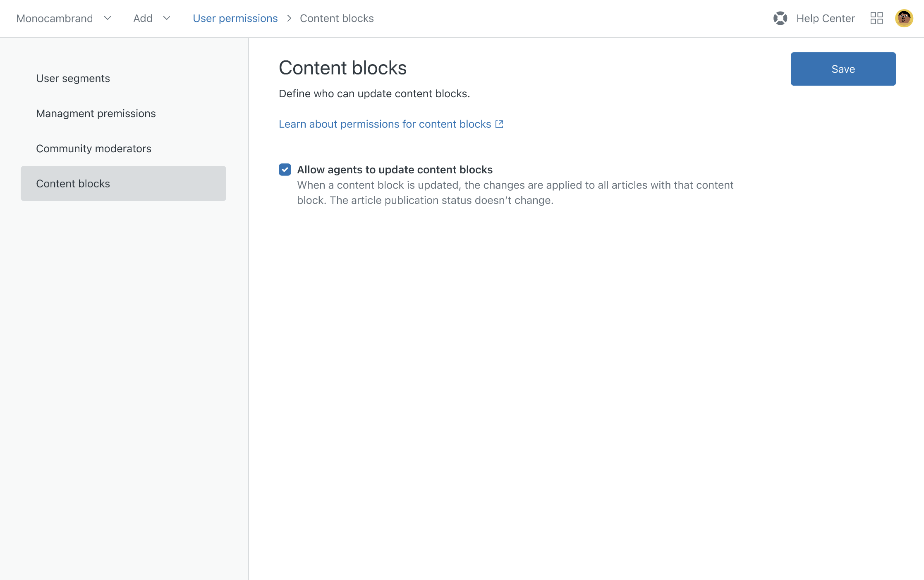Open the Zendesk products grid icon
Screen dimensions: 924x580
coord(876,18)
